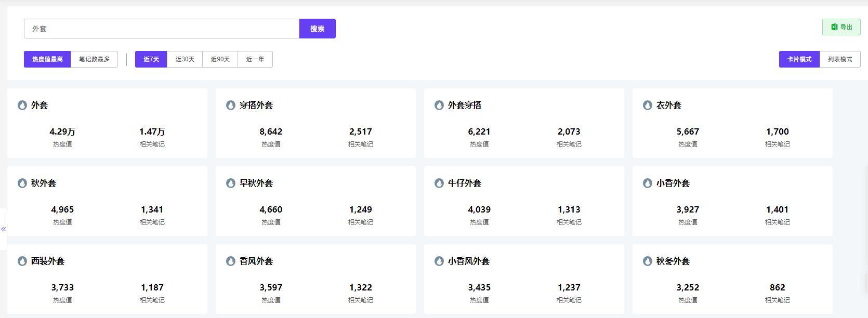This screenshot has height=318, width=868.
Task: Click related notes count 1,313
Action: pos(569,209)
